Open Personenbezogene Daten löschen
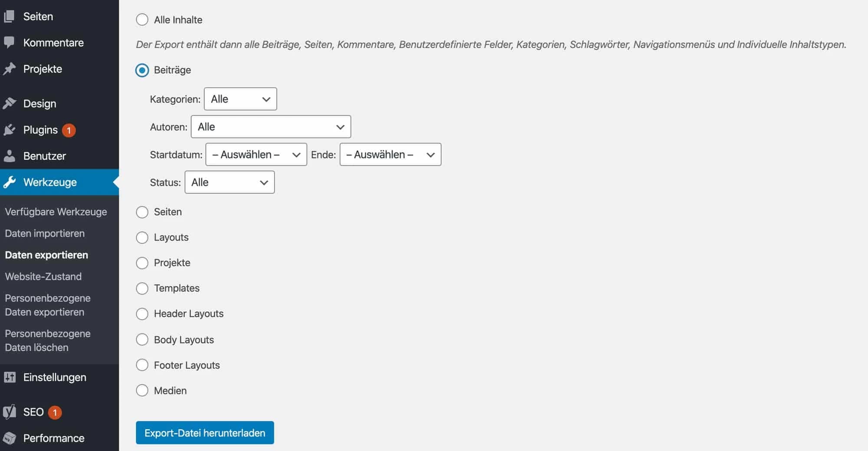868x451 pixels. 47,340
